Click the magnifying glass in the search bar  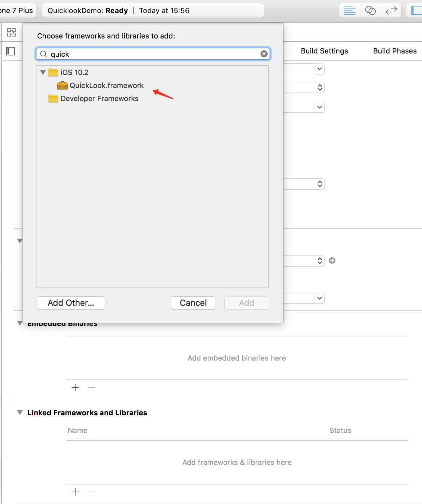tap(44, 54)
